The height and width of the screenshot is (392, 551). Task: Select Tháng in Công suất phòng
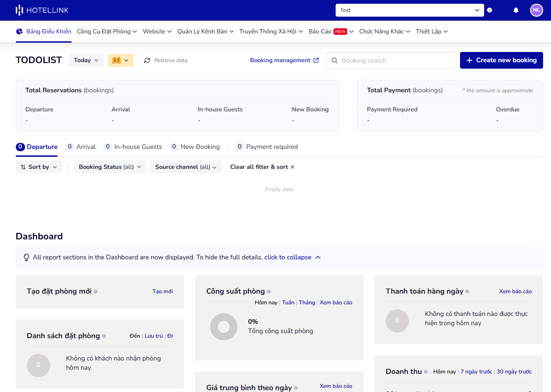[x=307, y=303]
